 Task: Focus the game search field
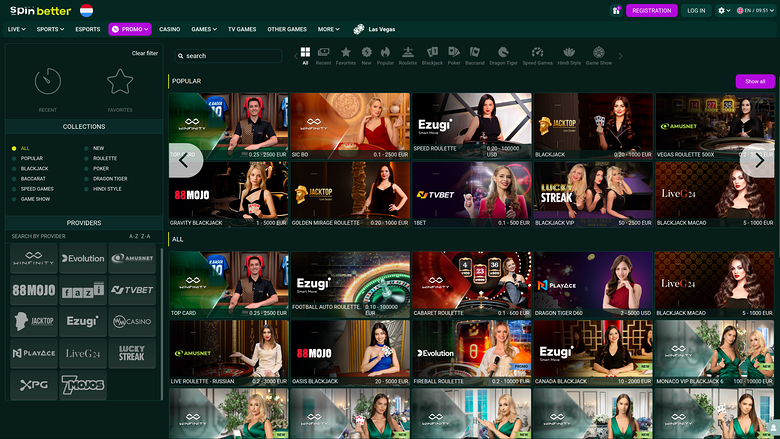pyautogui.click(x=228, y=56)
